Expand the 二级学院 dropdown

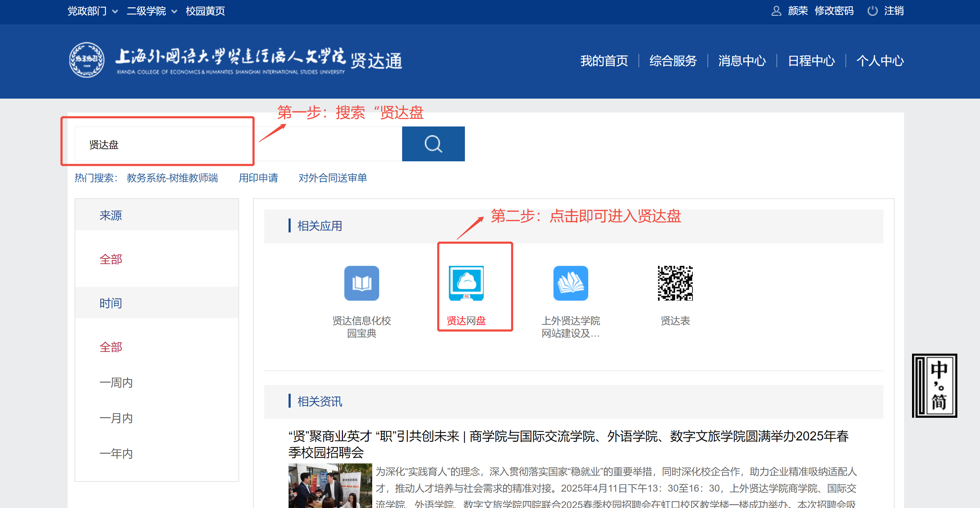click(152, 11)
